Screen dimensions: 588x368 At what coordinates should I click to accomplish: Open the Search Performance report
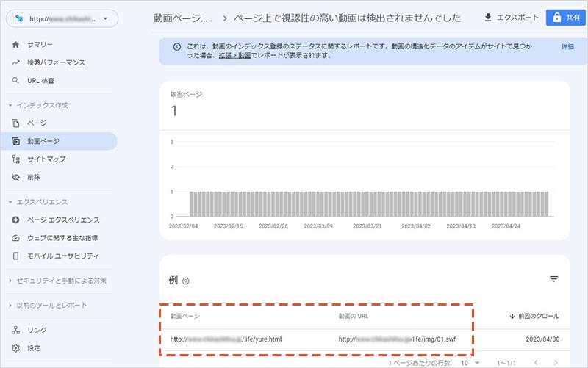point(57,62)
